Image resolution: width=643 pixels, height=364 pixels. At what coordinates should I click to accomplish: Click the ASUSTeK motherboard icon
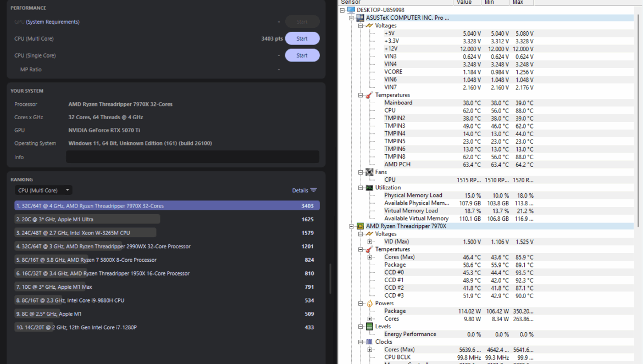point(361,18)
